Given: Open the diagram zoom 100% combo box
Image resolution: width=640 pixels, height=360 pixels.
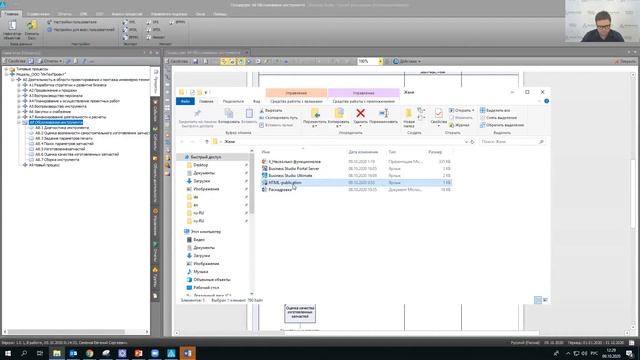Looking at the screenshot, I should [x=370, y=61].
